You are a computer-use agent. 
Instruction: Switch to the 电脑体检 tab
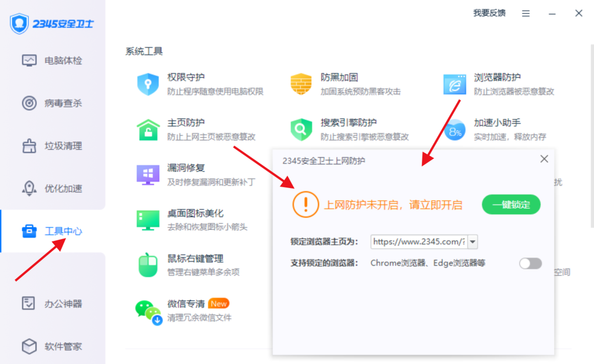[x=52, y=60]
